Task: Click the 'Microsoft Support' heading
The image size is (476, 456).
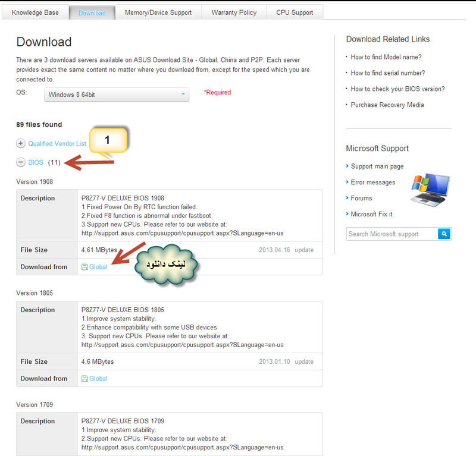Action: pyautogui.click(x=377, y=149)
